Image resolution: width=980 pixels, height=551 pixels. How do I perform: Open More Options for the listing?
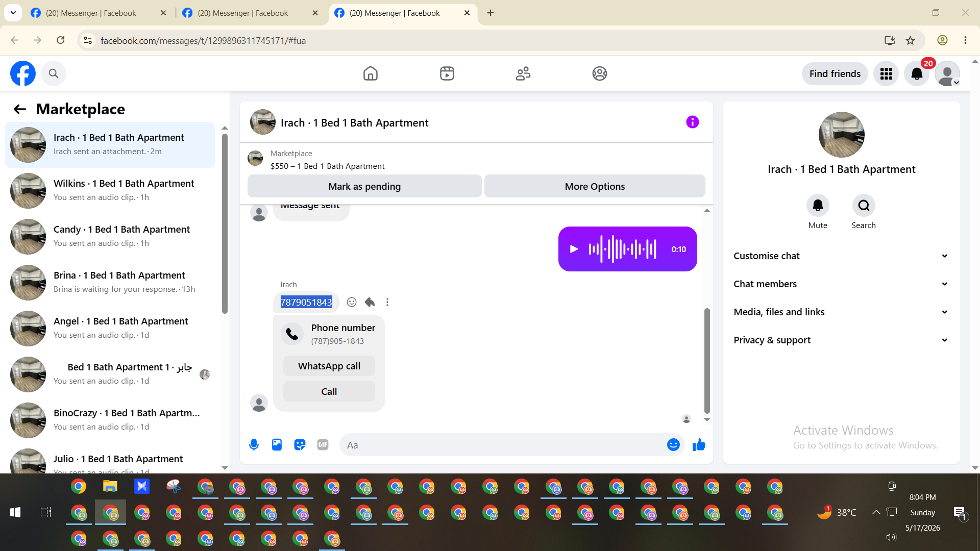tap(595, 186)
